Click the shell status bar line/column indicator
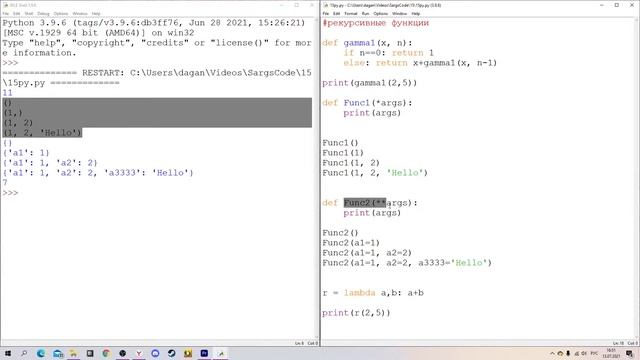The height and width of the screenshot is (360, 640). click(x=307, y=343)
